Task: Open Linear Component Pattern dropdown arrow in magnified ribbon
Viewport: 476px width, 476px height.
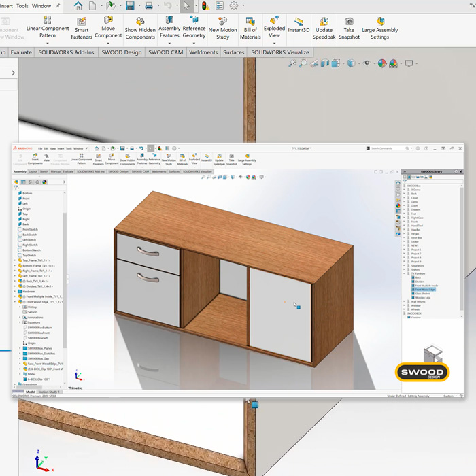Action: [x=48, y=43]
